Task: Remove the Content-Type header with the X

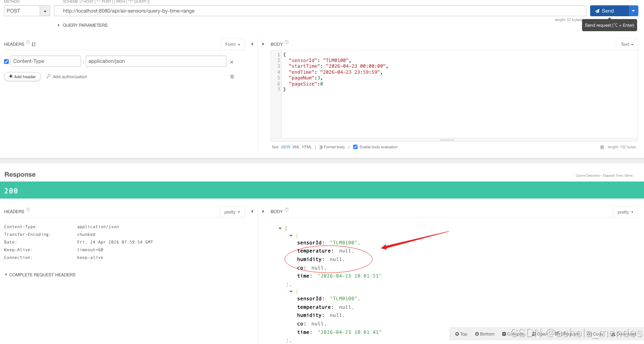Action: (x=232, y=62)
